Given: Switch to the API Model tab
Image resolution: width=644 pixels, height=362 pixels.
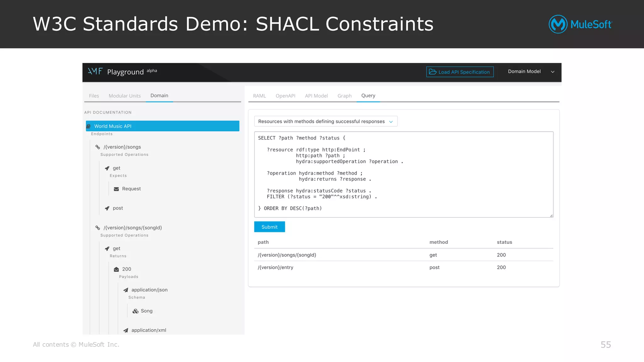Looking at the screenshot, I should tap(316, 96).
